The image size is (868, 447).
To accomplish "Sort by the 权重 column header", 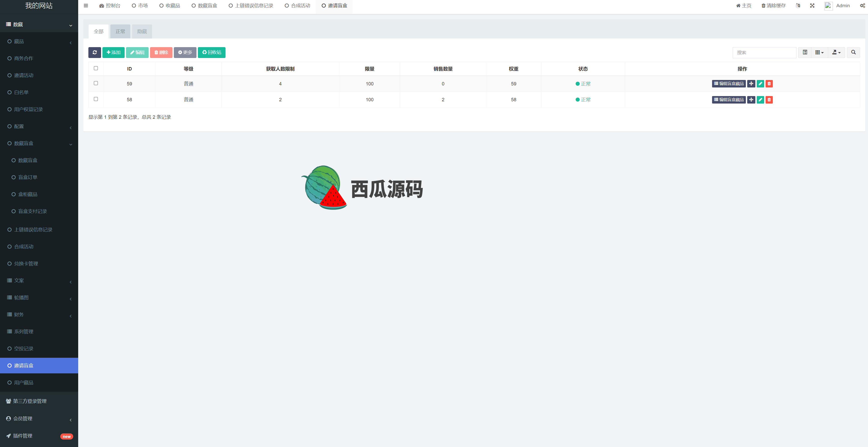I will click(513, 69).
